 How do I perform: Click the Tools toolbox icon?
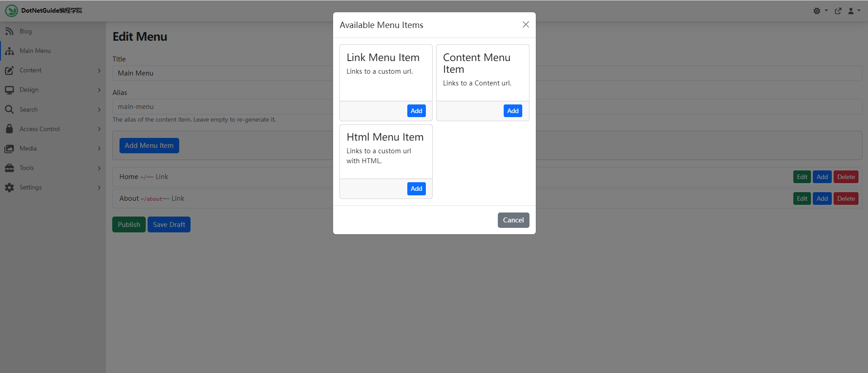9,168
